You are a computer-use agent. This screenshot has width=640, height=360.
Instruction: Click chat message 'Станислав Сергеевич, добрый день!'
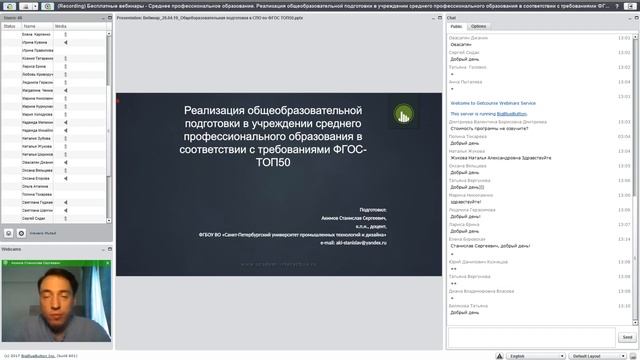pyautogui.click(x=490, y=246)
